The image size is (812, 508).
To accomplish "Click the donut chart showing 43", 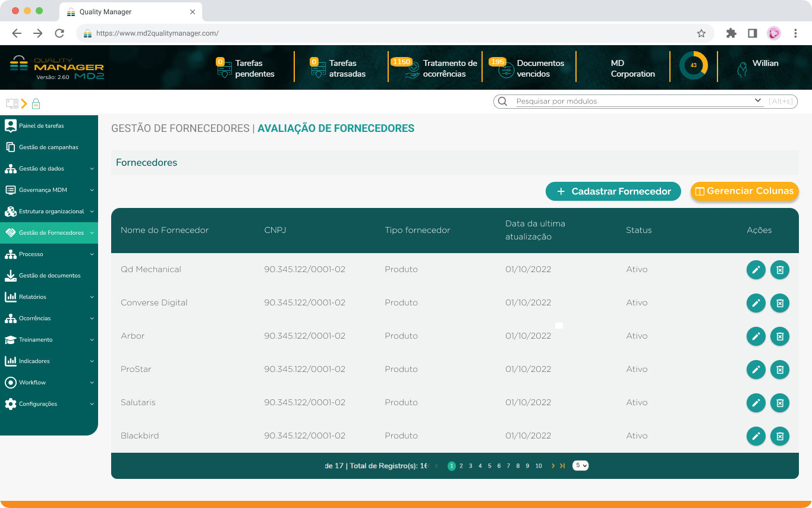I will [694, 67].
